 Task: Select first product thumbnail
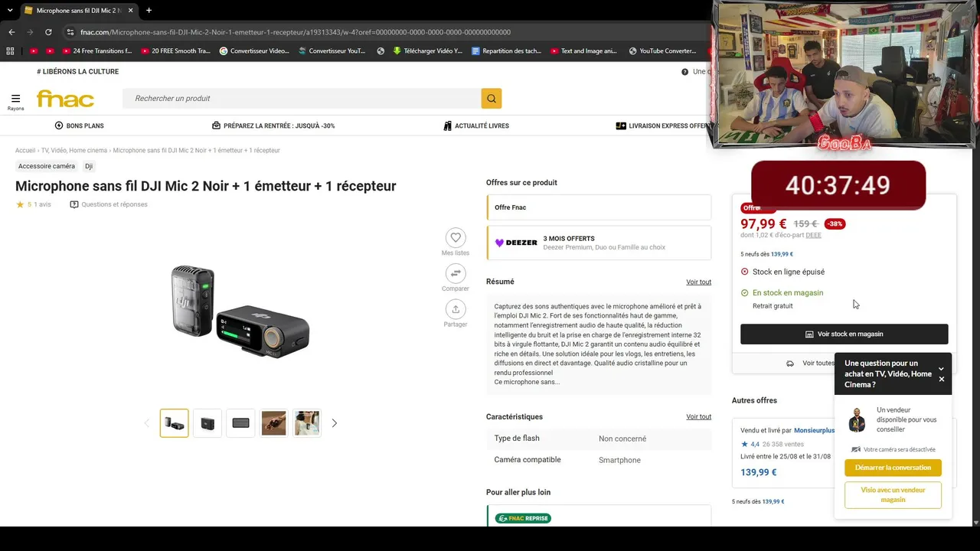pos(174,423)
